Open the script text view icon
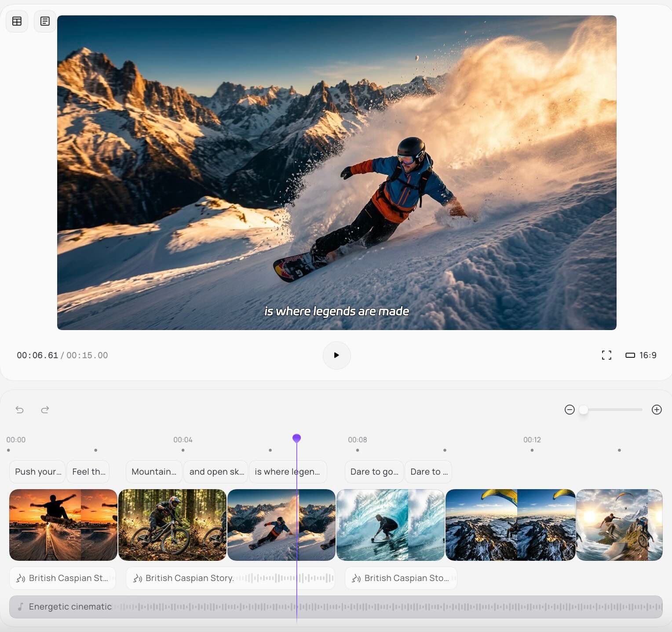672x632 pixels. coord(45,21)
